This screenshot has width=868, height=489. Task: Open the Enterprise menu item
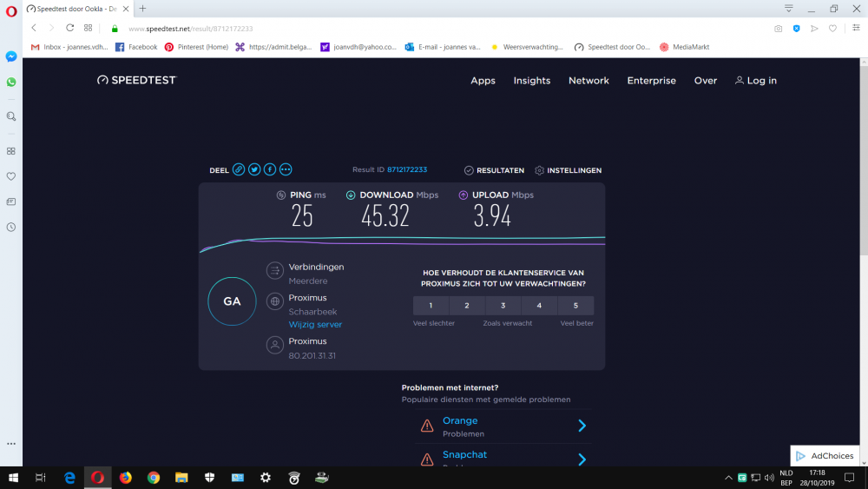pos(652,81)
